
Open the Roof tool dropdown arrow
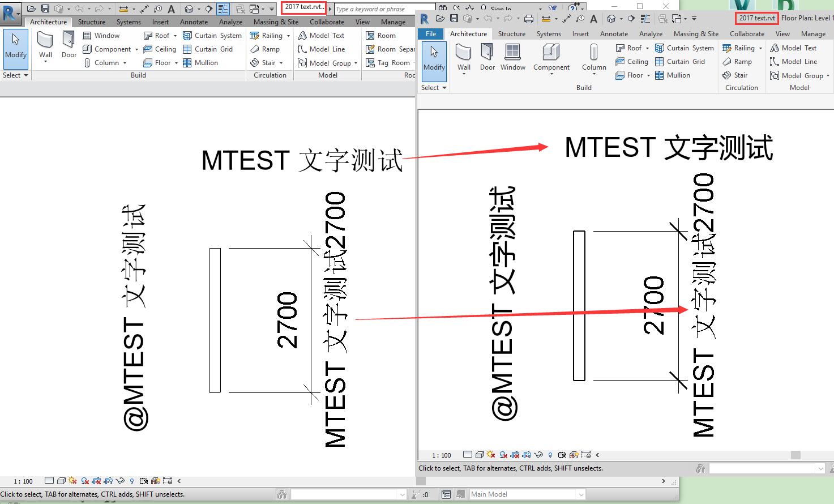tap(176, 35)
